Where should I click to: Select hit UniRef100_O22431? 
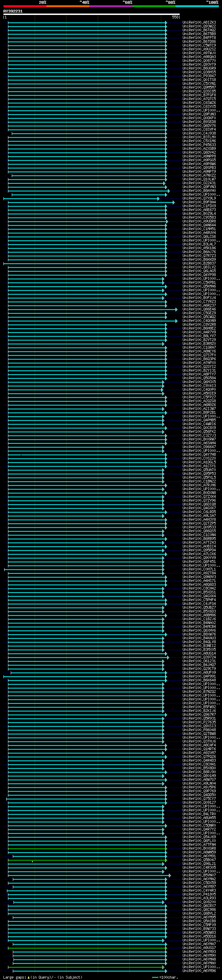pyautogui.click(x=199, y=183)
